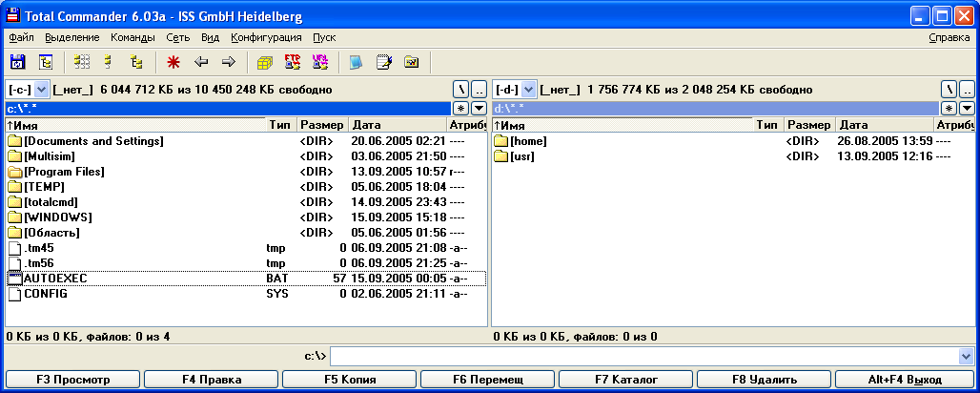980x393 pixels.
Task: Click the CONFIG file icon
Action: tap(15, 294)
